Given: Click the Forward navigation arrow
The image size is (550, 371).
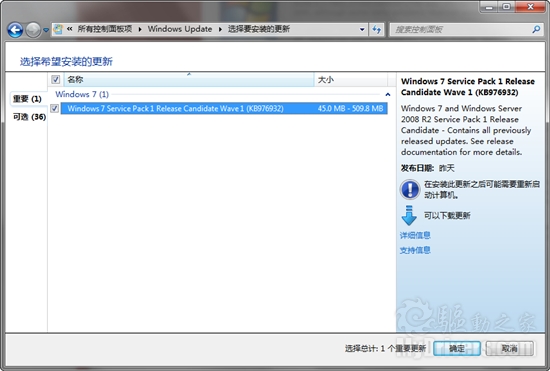Looking at the screenshot, I should pyautogui.click(x=33, y=30).
